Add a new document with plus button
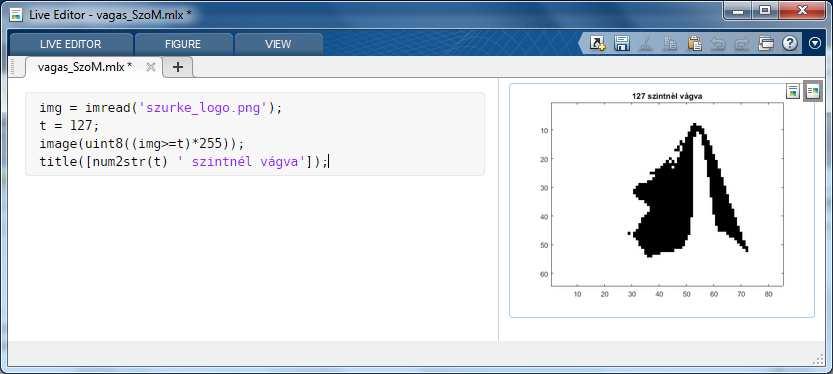Screen dimensions: 833x374 click(x=178, y=67)
